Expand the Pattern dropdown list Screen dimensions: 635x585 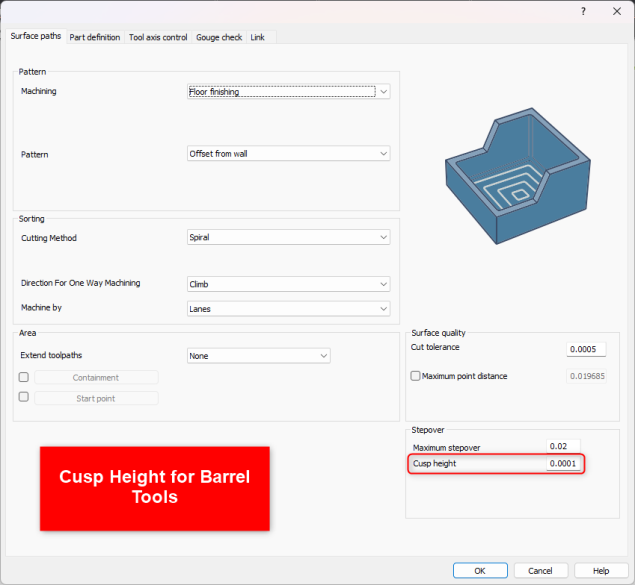pos(288,154)
